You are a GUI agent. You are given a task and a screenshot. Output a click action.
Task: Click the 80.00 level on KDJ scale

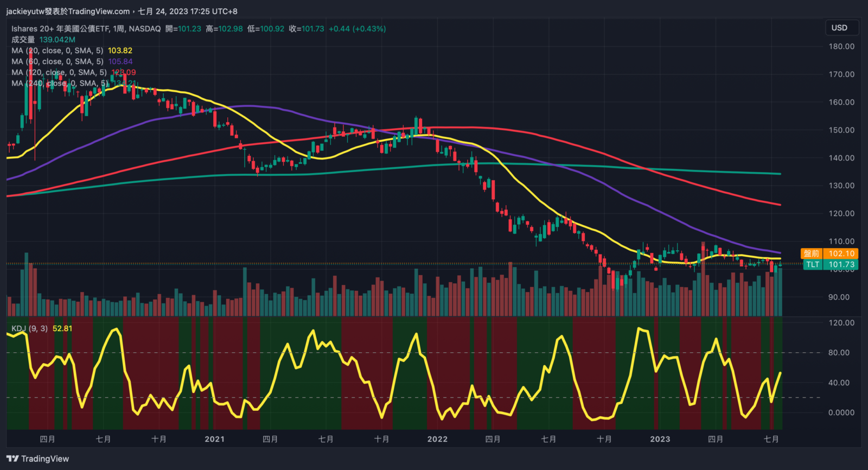841,353
